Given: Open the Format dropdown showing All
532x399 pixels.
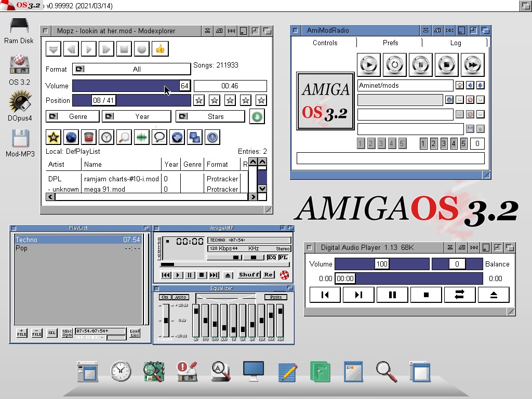Looking at the screenshot, I should 131,69.
